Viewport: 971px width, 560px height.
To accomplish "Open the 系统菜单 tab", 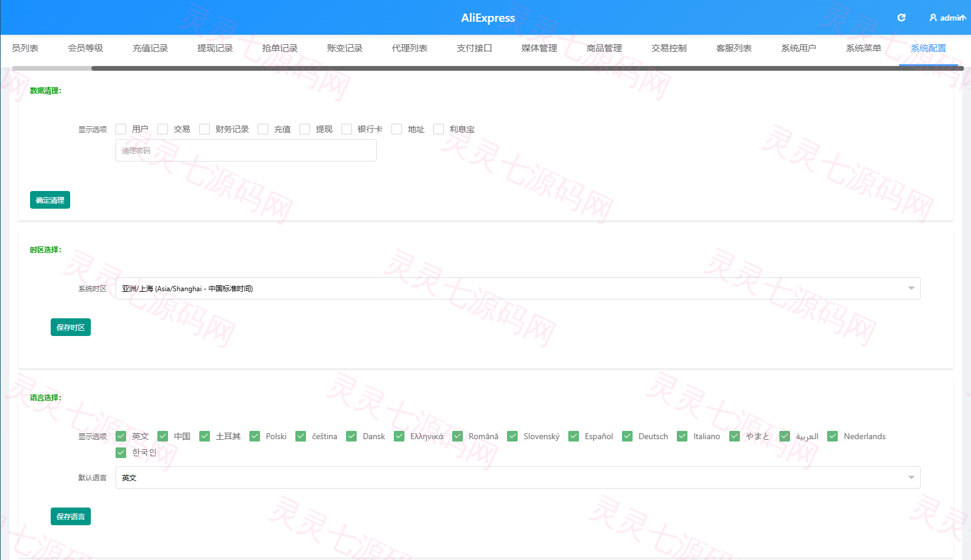I will click(864, 48).
